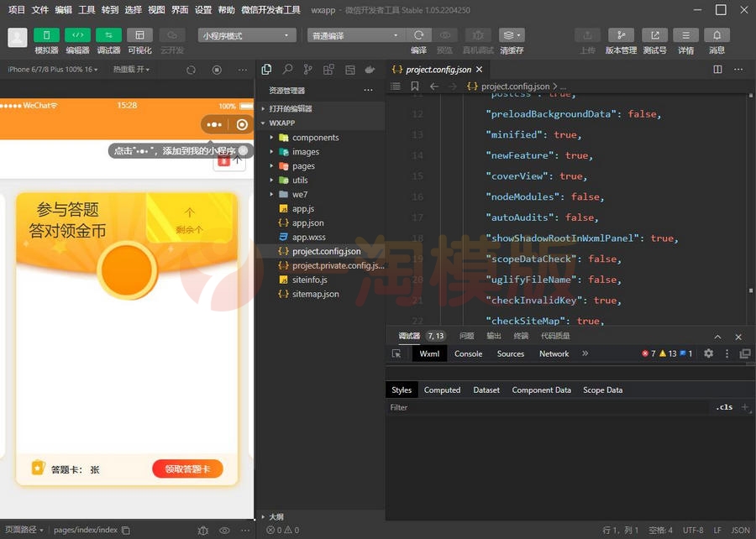The image size is (756, 539).
Task: Switch to the Console tab
Action: 468,353
